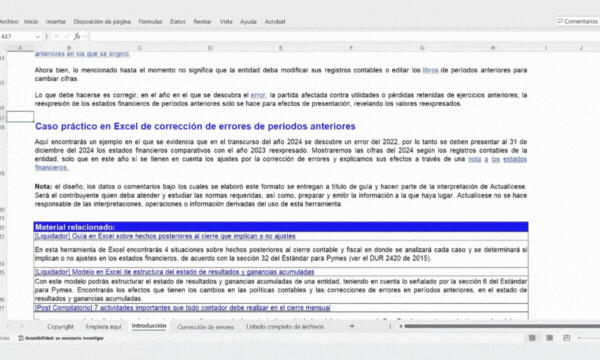Click the Comentarios button
600x360 pixels.
[x=577, y=21]
